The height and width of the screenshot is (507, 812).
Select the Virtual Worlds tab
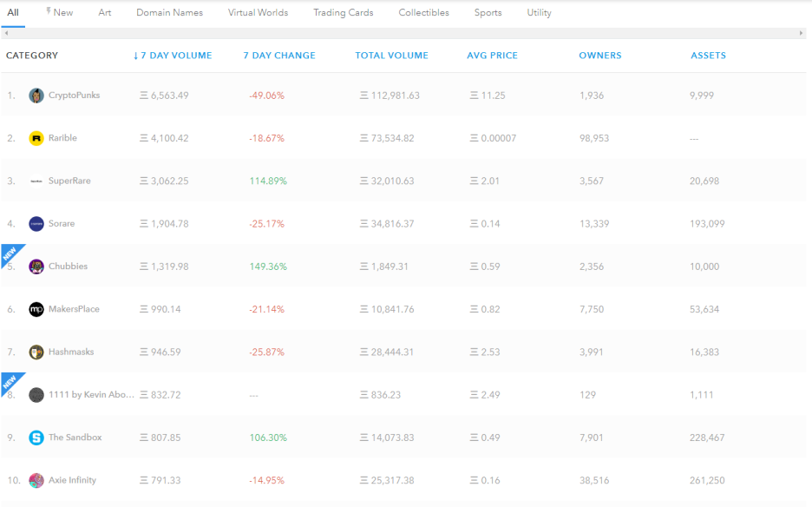258,12
